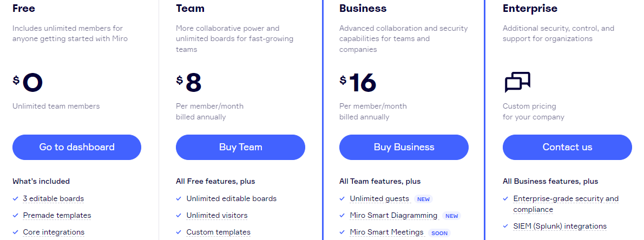Click the NEW badge beside Unlimited guests
Viewport: 644px width, 240px height.
423,199
